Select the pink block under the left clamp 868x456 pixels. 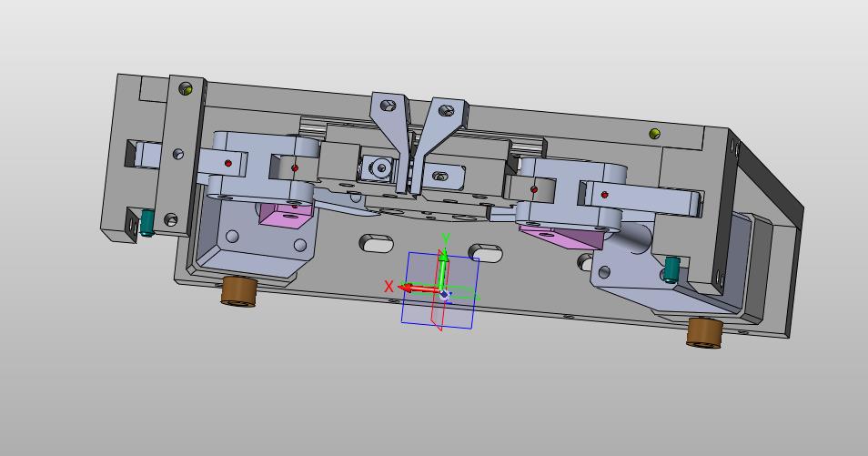point(286,215)
